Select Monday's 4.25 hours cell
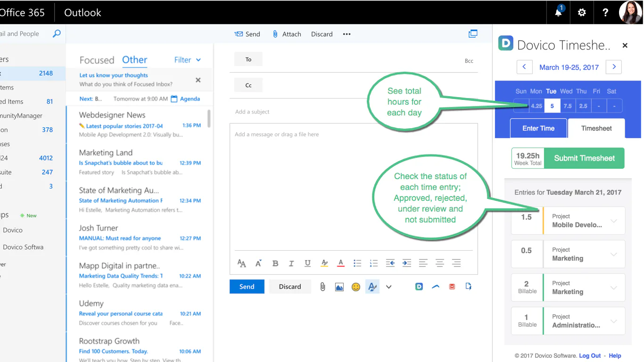Screen dimensions: 644x362 (537, 106)
